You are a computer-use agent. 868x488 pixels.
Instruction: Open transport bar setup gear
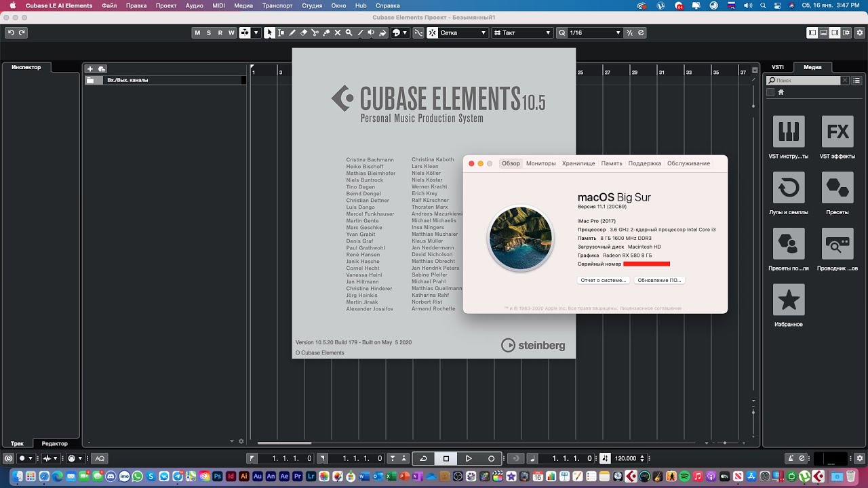point(860,459)
